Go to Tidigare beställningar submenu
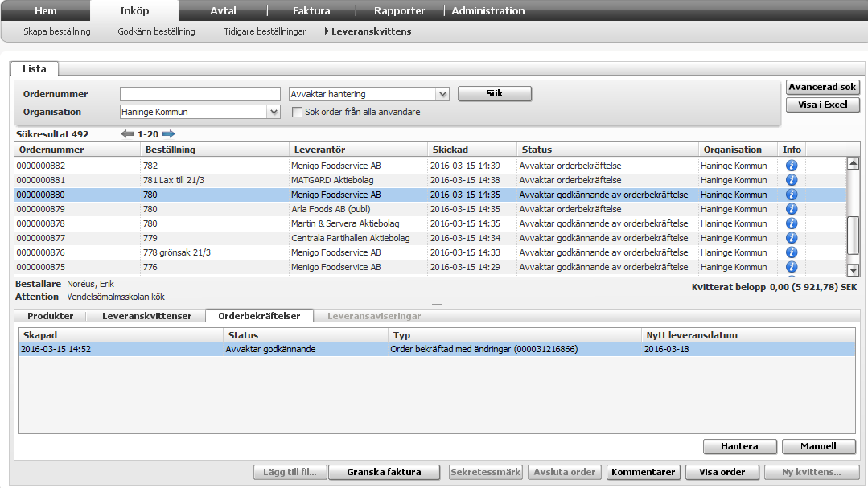 (265, 31)
